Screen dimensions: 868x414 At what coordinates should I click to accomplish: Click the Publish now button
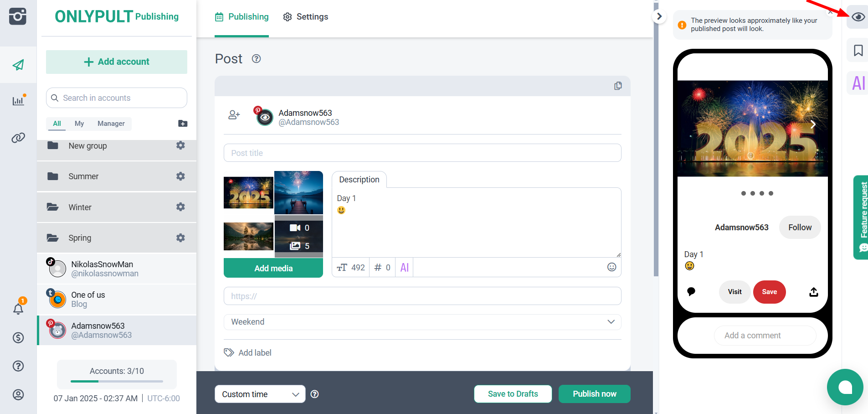(594, 394)
